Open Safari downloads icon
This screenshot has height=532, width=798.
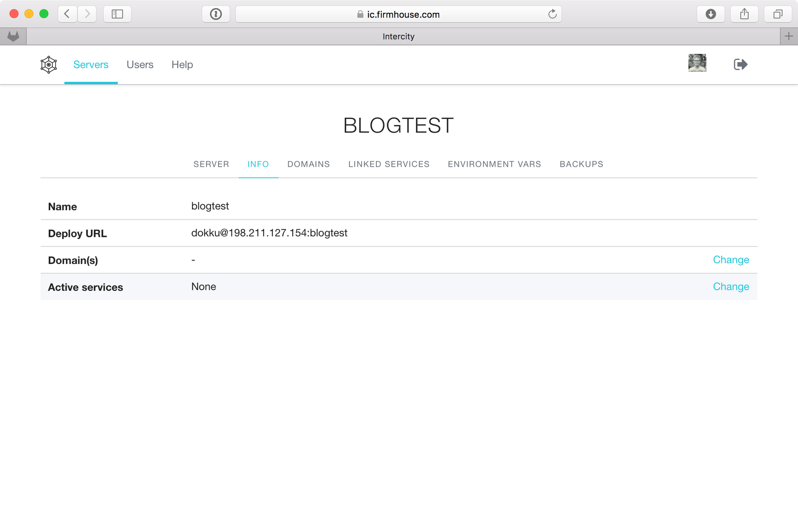coord(711,14)
